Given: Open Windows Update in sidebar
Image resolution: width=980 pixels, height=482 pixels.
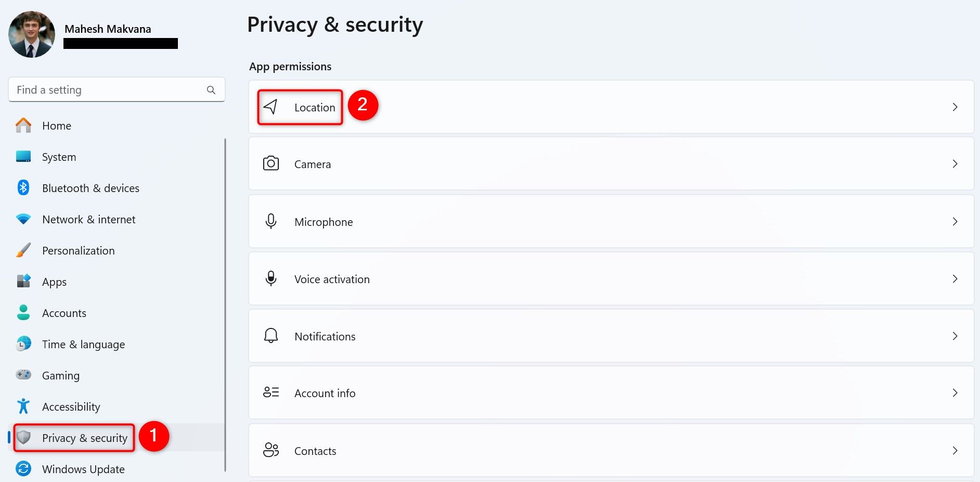Looking at the screenshot, I should [83, 469].
